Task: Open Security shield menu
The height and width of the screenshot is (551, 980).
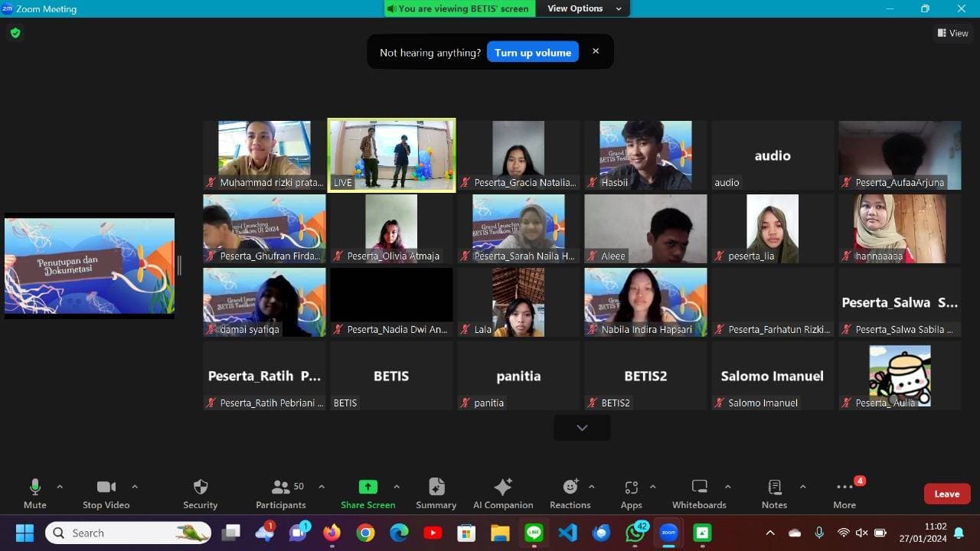Action: click(x=201, y=494)
